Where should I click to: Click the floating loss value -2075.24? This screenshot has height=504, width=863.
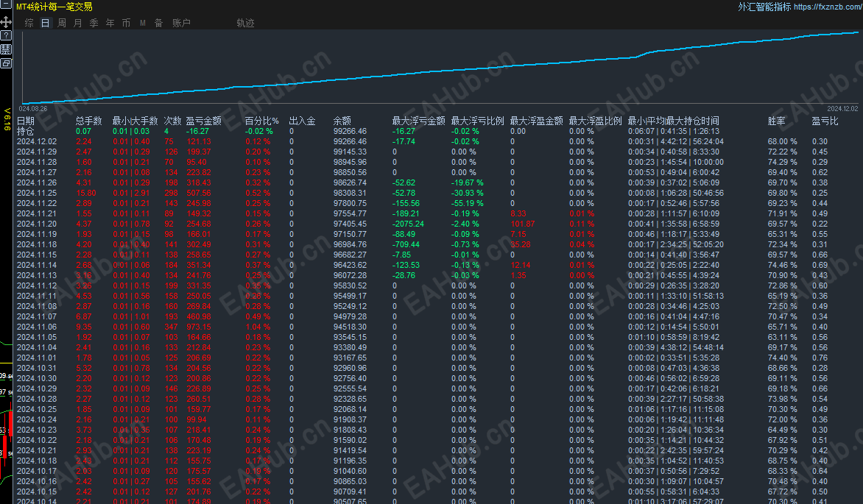pyautogui.click(x=408, y=224)
